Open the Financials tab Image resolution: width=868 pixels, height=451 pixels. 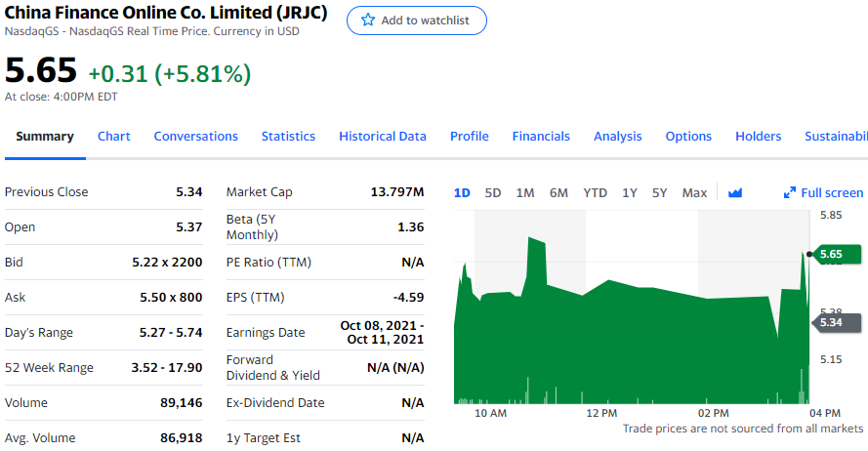coord(541,136)
